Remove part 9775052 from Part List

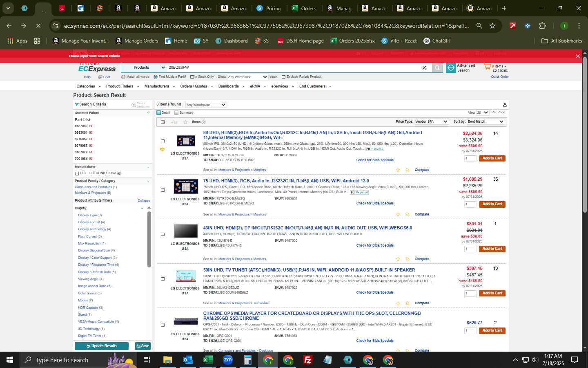(x=91, y=139)
